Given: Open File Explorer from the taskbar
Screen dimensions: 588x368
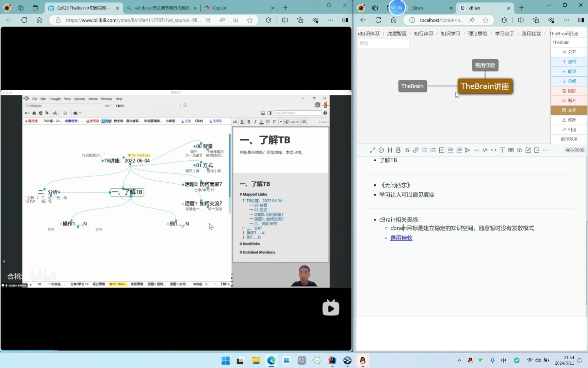Looking at the screenshot, I should [256, 361].
